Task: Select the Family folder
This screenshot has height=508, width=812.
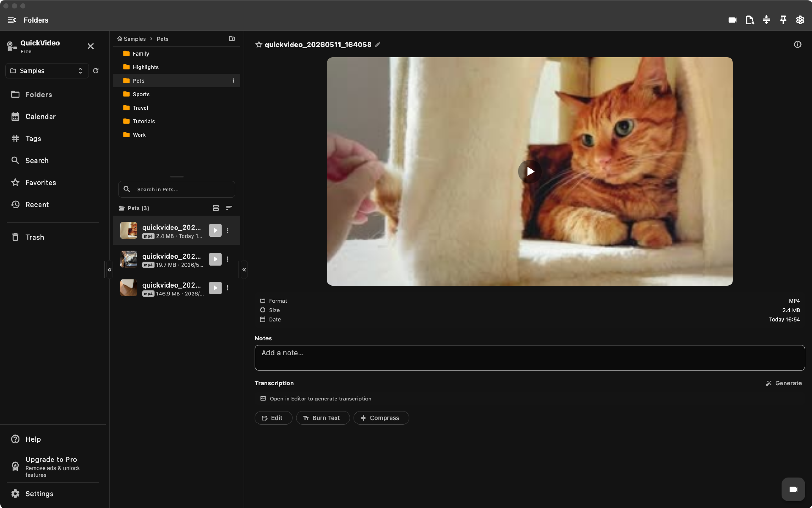Action: (177, 54)
